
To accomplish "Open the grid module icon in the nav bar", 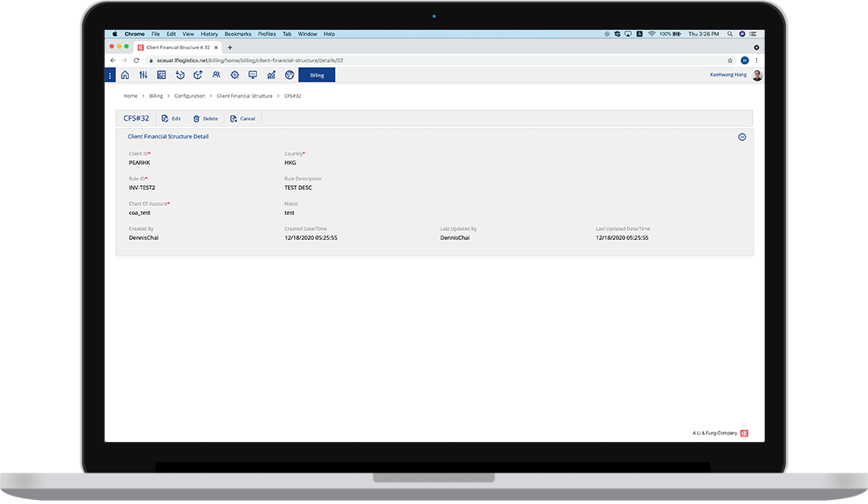I will [x=161, y=75].
